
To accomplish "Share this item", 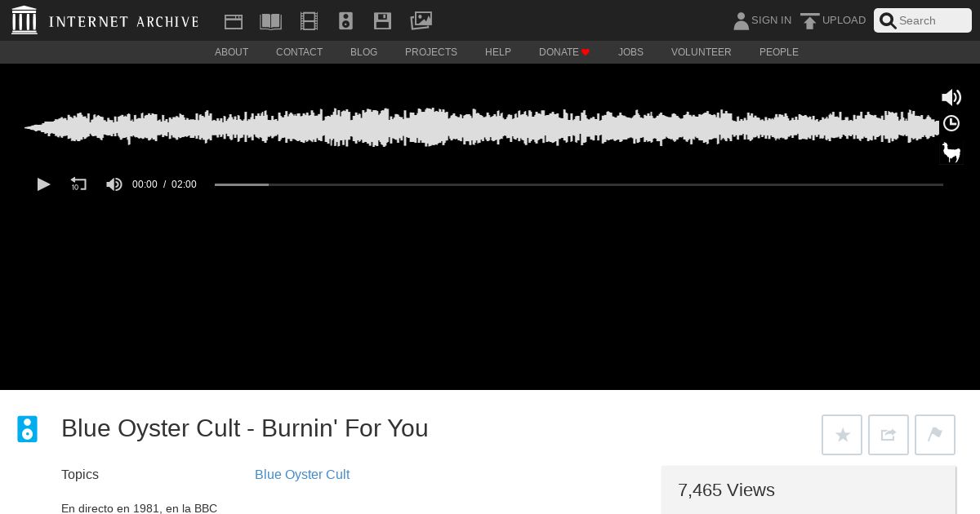I will pyautogui.click(x=889, y=435).
